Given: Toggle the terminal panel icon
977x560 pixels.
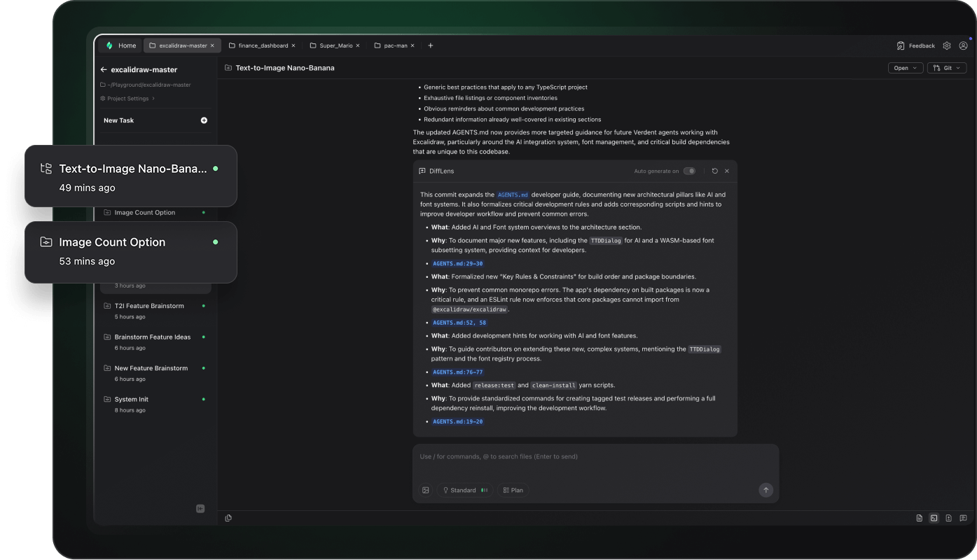Looking at the screenshot, I should (934, 518).
